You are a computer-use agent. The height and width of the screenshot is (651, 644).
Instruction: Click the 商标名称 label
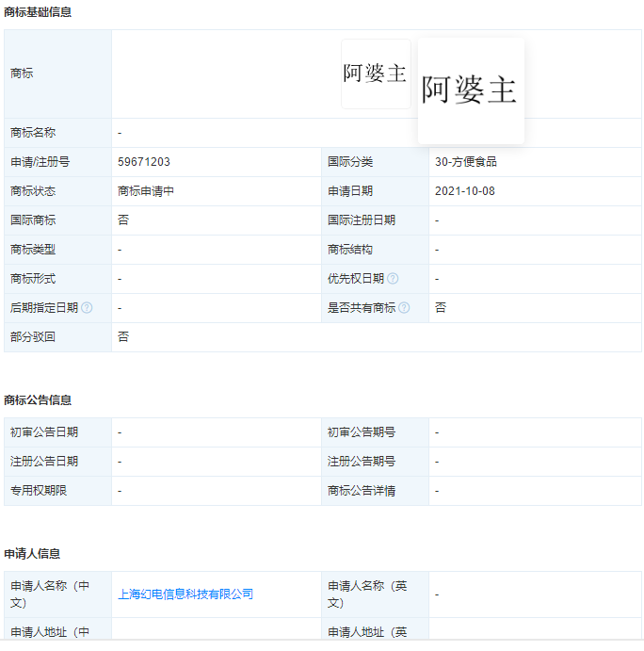[33, 133]
